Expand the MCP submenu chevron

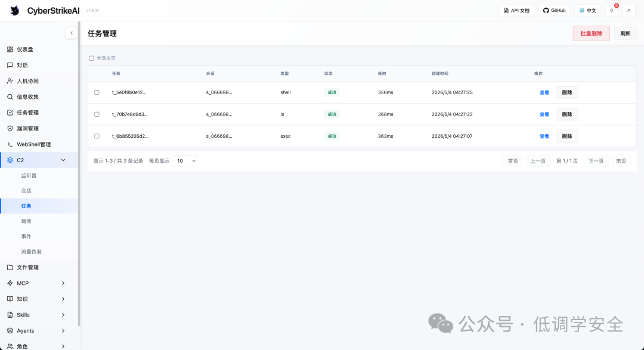[x=63, y=283]
